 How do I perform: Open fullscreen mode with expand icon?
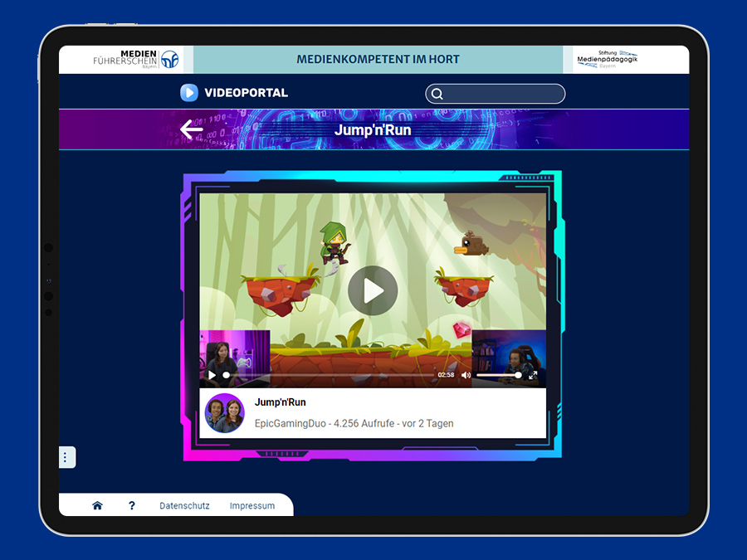pos(533,375)
